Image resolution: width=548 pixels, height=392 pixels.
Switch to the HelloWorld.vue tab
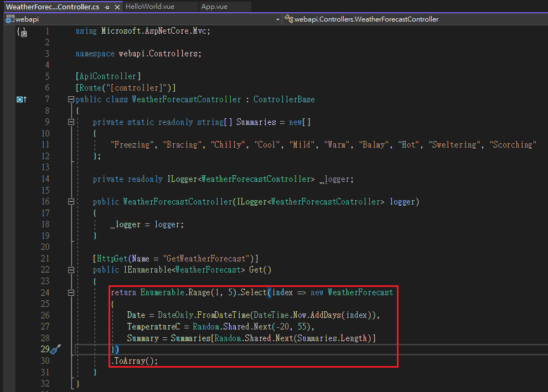(150, 7)
